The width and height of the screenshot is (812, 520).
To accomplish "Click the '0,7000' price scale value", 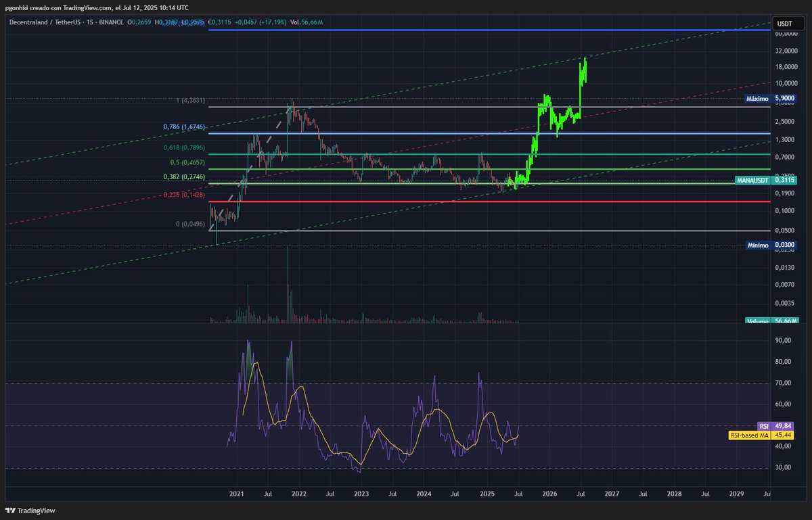I will pyautogui.click(x=785, y=157).
